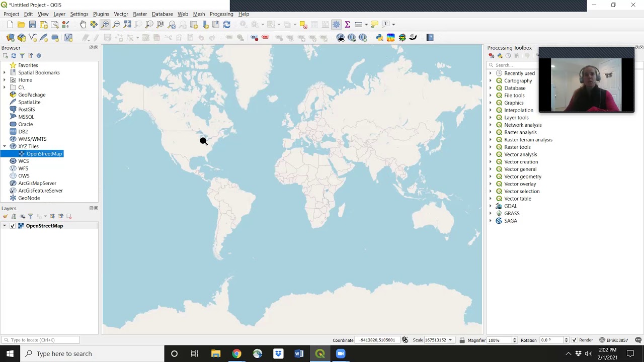
Task: Open the Data Source Manager icon
Action: coord(11,38)
